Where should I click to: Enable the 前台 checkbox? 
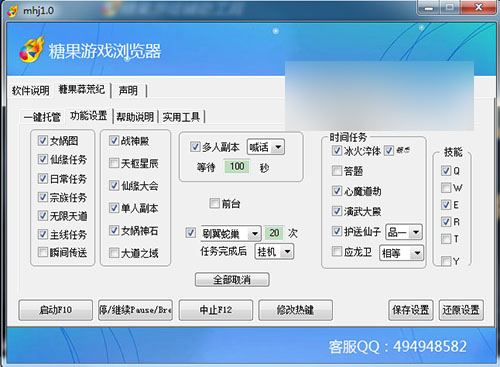[214, 203]
